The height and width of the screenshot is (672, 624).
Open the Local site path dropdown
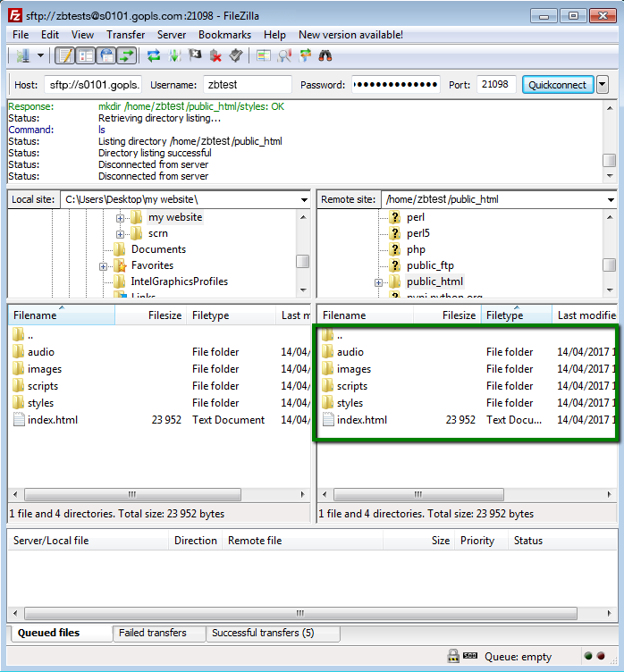coord(303,199)
